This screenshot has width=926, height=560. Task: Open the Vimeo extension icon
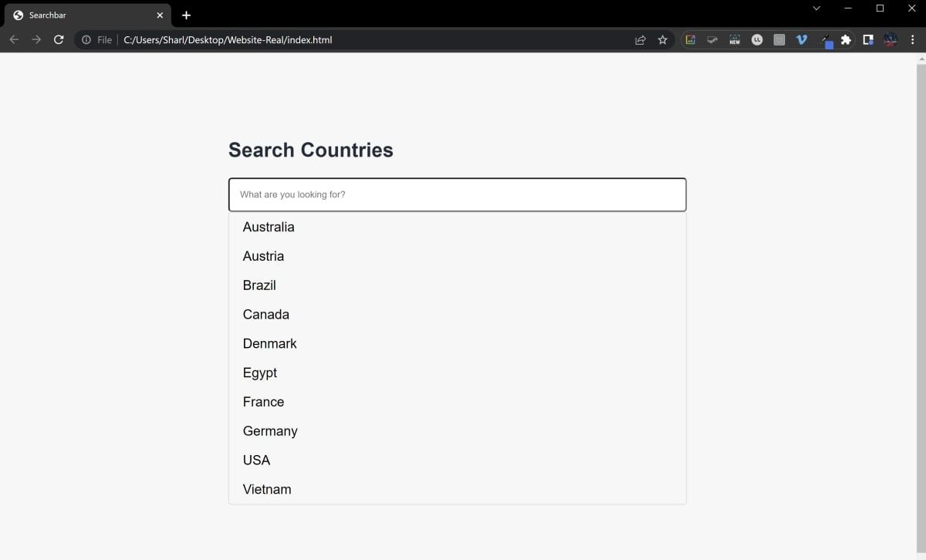pyautogui.click(x=801, y=39)
